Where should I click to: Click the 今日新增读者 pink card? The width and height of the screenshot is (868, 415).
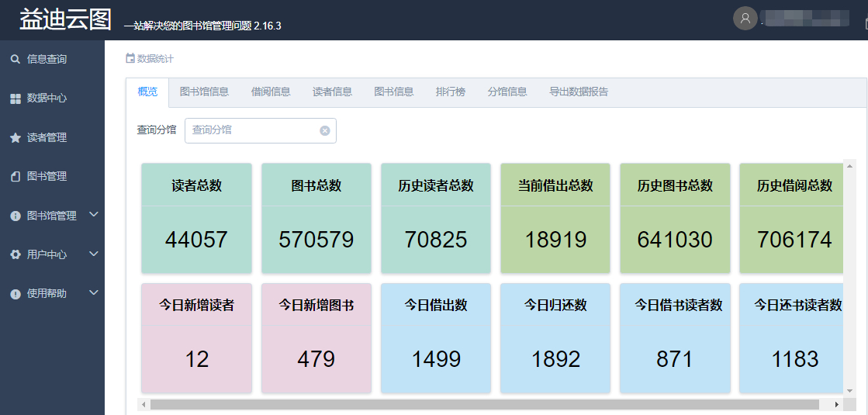(196, 337)
